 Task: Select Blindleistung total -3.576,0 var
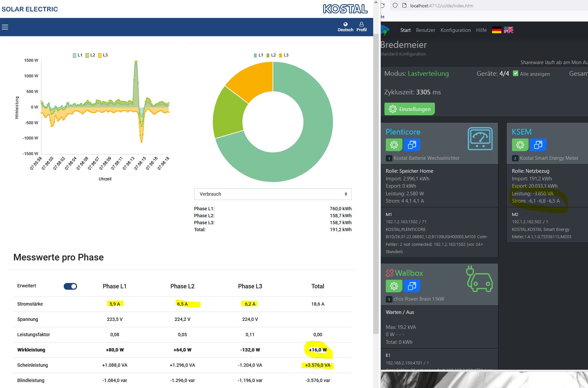pyautogui.click(x=318, y=380)
